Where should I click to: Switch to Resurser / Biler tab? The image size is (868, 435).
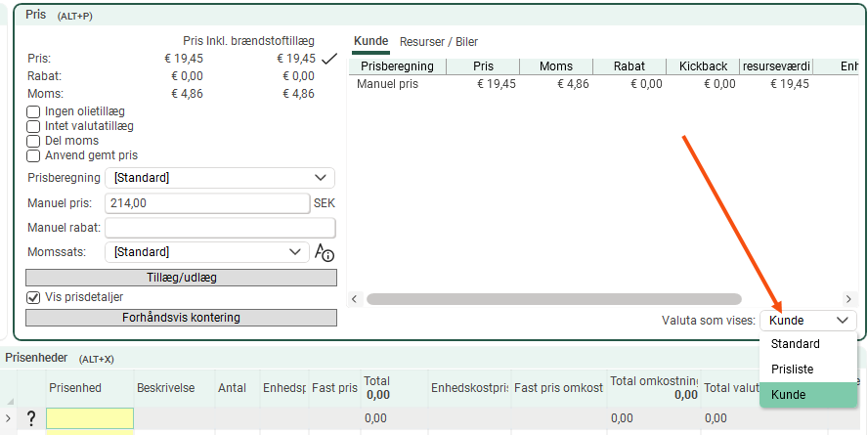coord(439,42)
